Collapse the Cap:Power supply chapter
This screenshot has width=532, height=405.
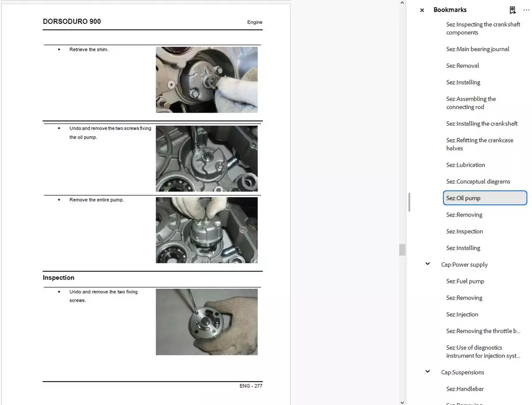pos(427,264)
